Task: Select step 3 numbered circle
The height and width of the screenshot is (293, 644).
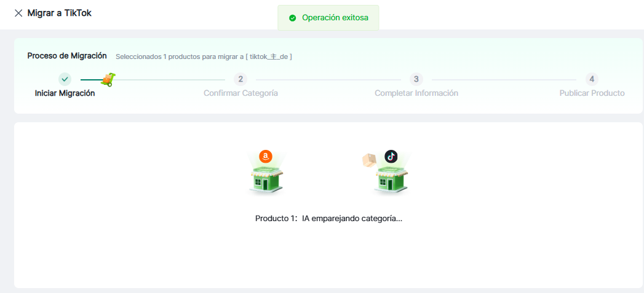Action: click(416, 79)
